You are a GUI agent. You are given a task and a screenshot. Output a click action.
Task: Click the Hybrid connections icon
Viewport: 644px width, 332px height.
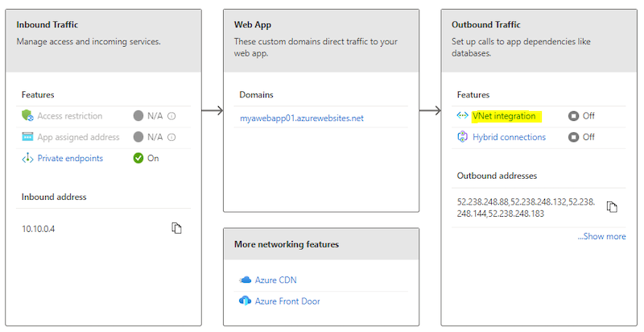[x=463, y=137]
